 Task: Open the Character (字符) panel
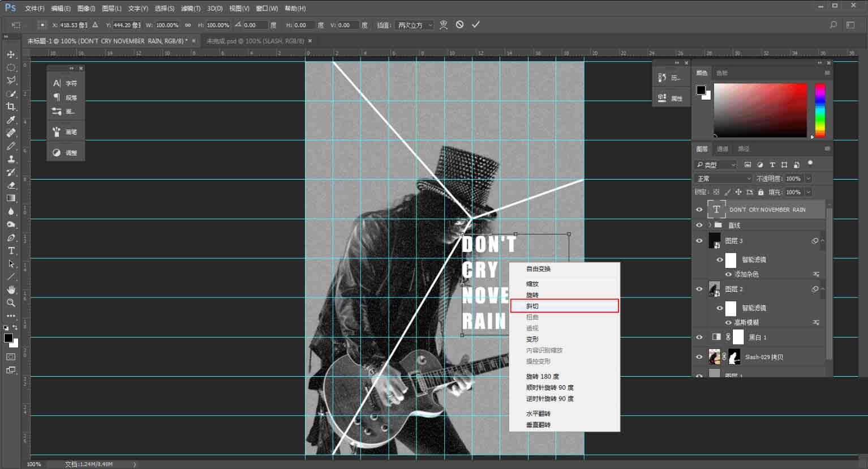(x=66, y=83)
